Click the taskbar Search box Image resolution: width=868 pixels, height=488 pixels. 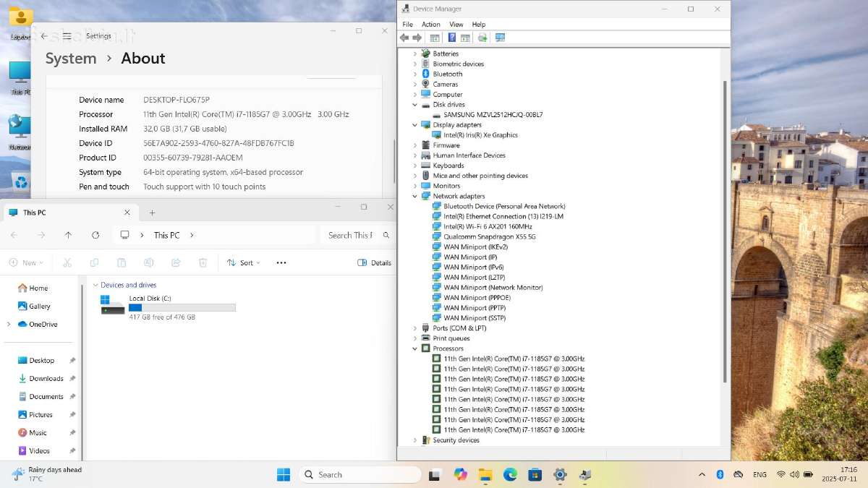click(x=360, y=474)
